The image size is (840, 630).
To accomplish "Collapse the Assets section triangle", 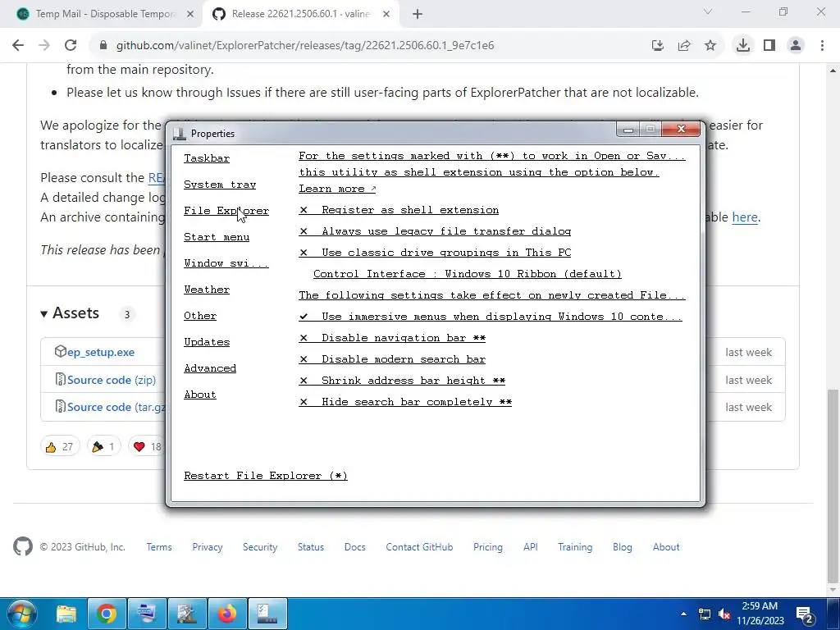I will point(44,314).
